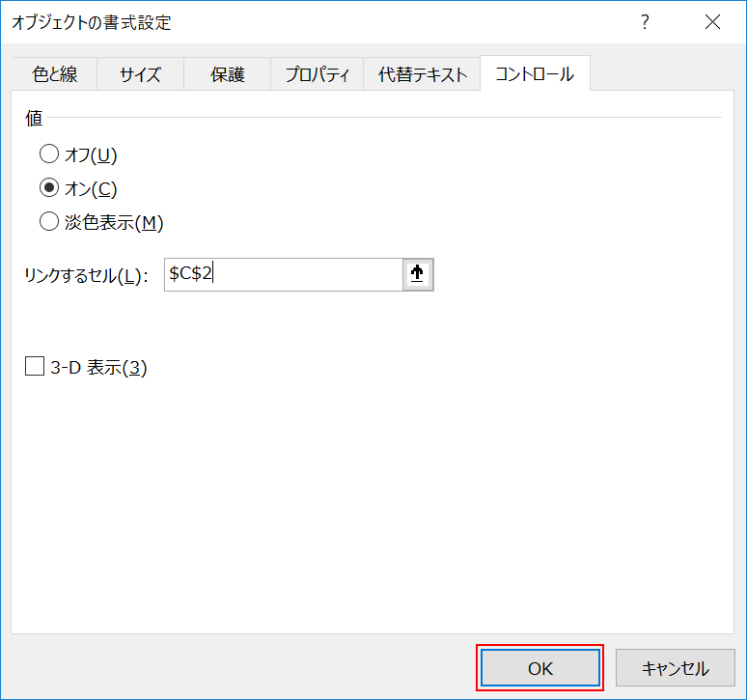Switch to the プロパティ tab
Image resolution: width=747 pixels, height=700 pixels.
(x=317, y=73)
